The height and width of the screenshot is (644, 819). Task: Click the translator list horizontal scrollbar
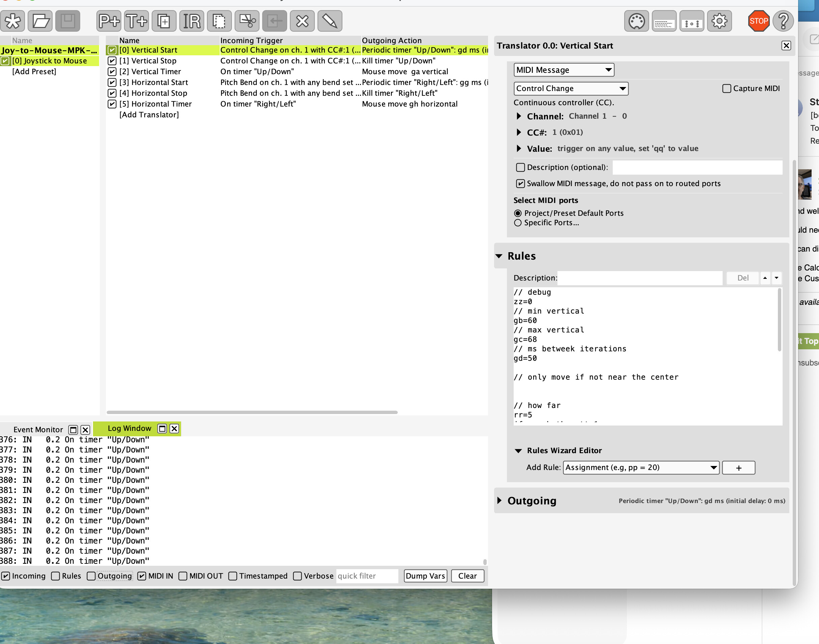(252, 412)
